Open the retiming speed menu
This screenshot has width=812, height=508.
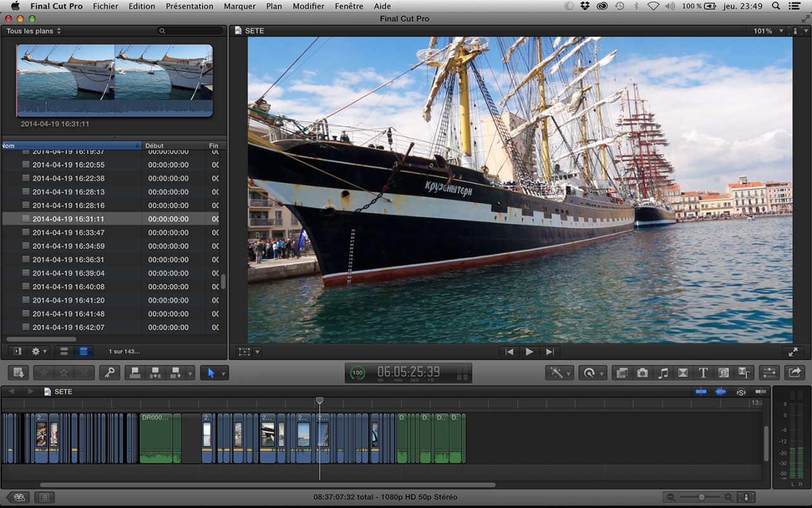point(593,373)
